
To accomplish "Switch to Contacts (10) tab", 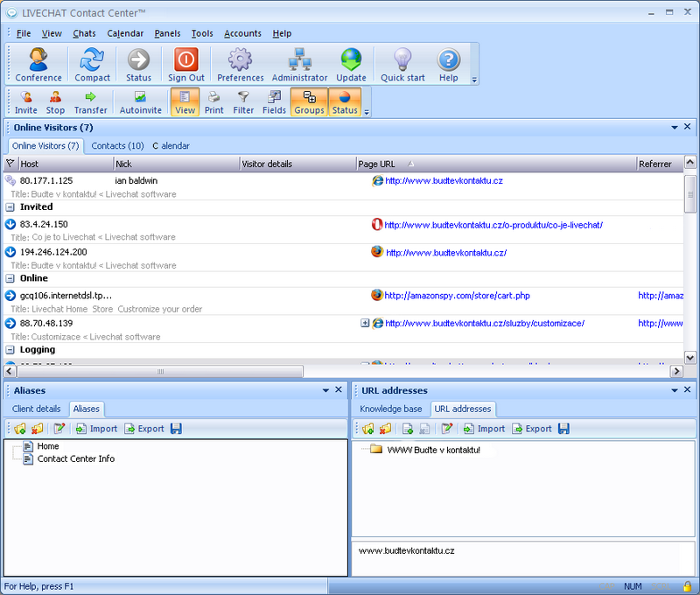I will point(117,146).
